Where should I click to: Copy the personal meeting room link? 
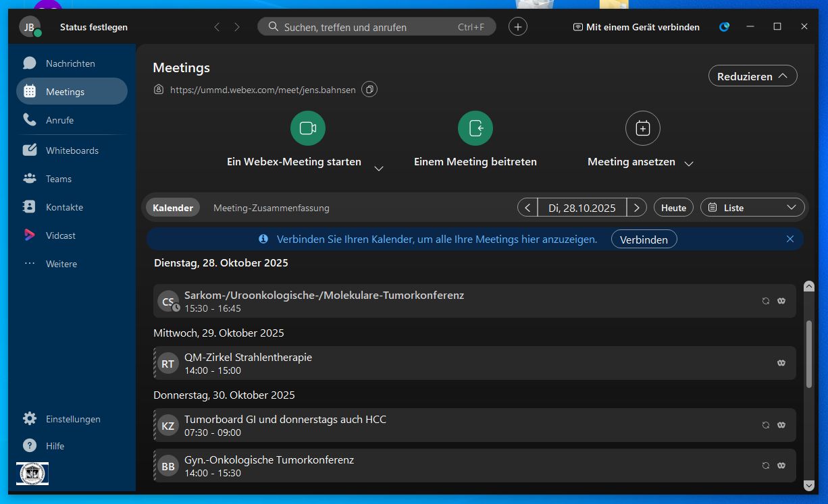click(369, 89)
